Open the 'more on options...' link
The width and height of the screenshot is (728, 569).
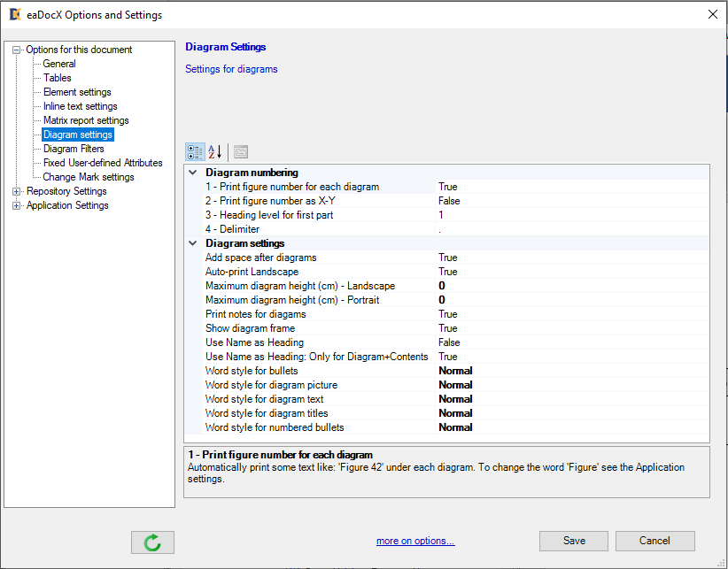[415, 541]
